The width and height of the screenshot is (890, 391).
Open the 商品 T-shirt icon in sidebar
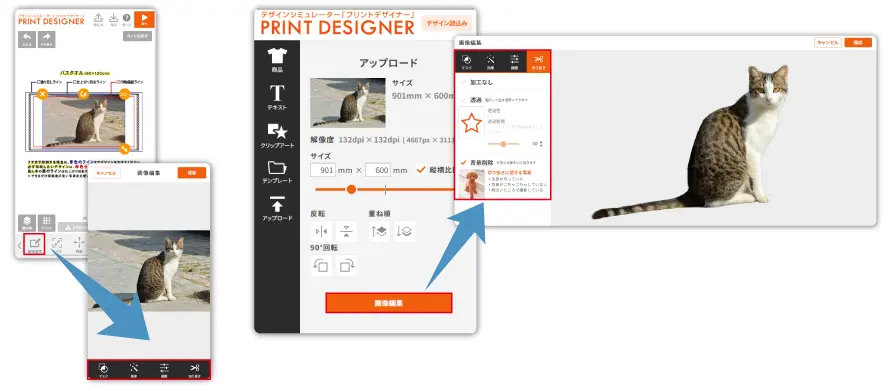click(x=277, y=60)
